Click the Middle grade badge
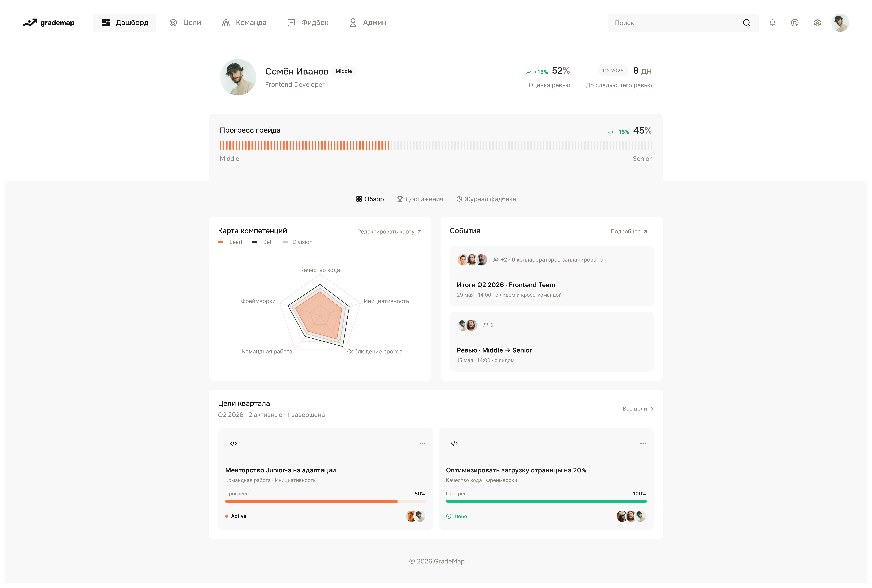 [x=344, y=71]
